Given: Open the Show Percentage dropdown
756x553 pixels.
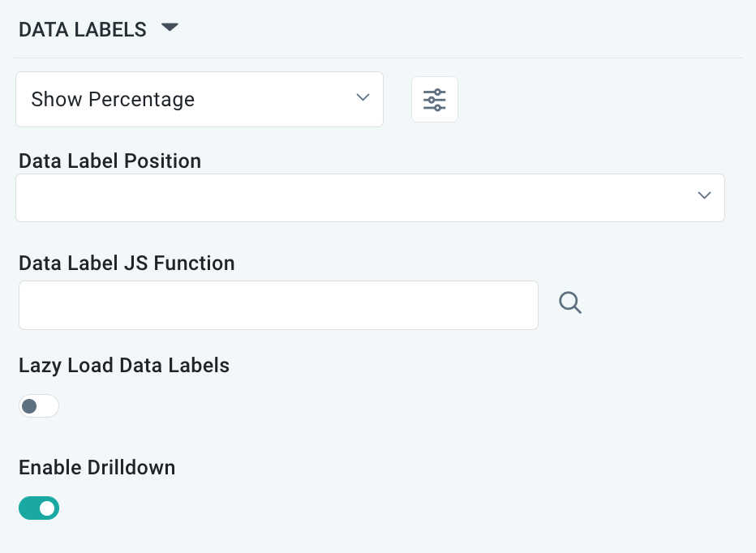Looking at the screenshot, I should [x=199, y=100].
